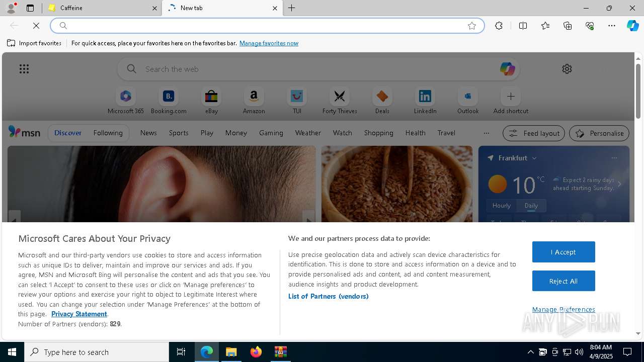Open Windows Start menu
Viewport: 644px width, 362px height.
click(12, 352)
